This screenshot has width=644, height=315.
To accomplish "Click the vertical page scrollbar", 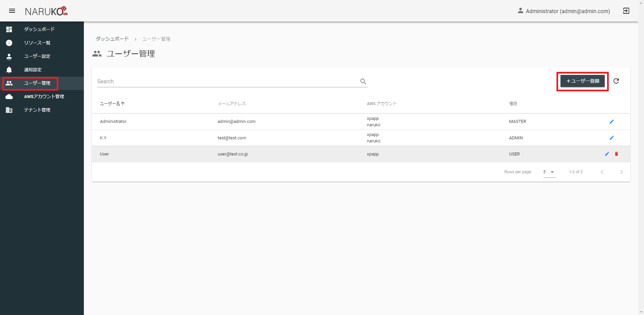I will click(x=641, y=157).
